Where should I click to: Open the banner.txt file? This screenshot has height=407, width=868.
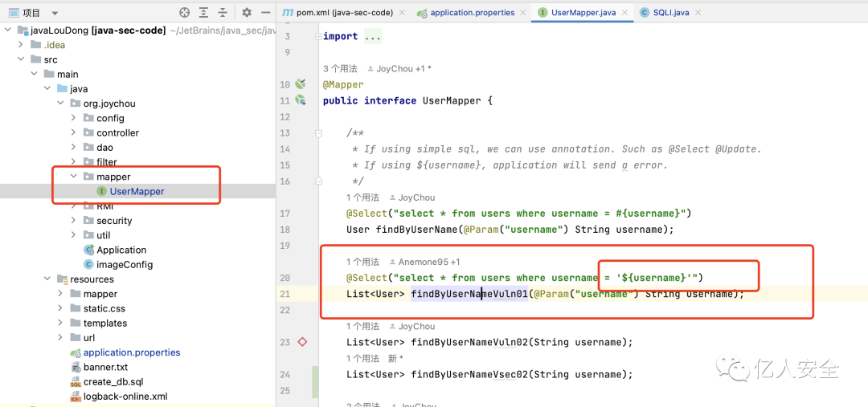[x=106, y=367]
